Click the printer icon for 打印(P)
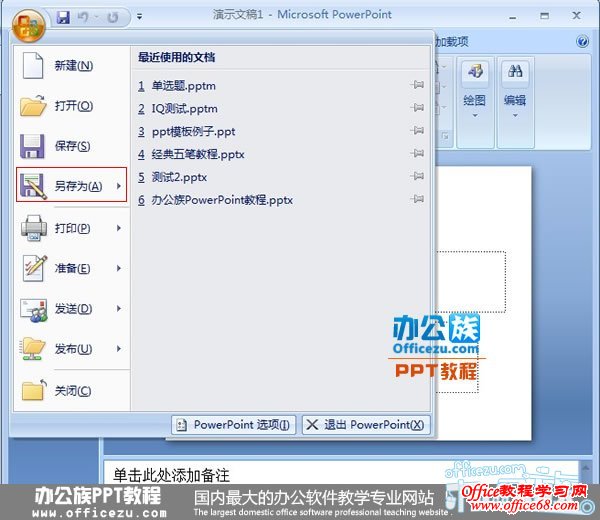Image resolution: width=600 pixels, height=520 pixels. pyautogui.click(x=34, y=228)
